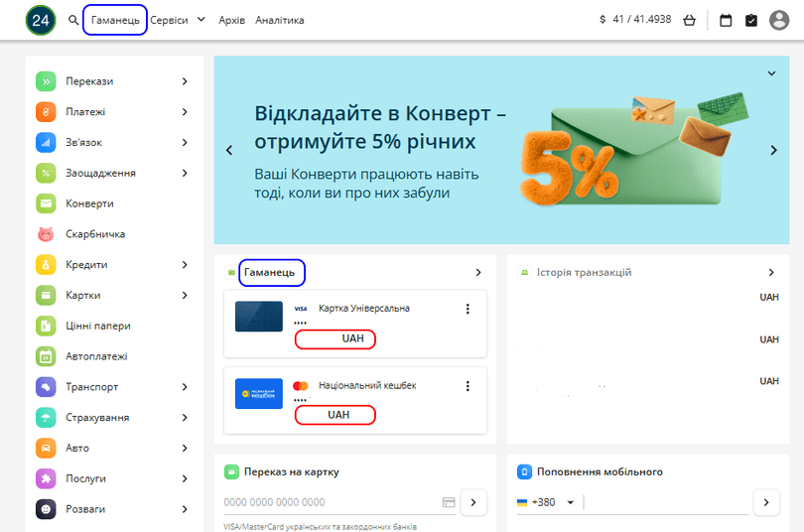Open the Гаманець tab in header

[x=115, y=20]
